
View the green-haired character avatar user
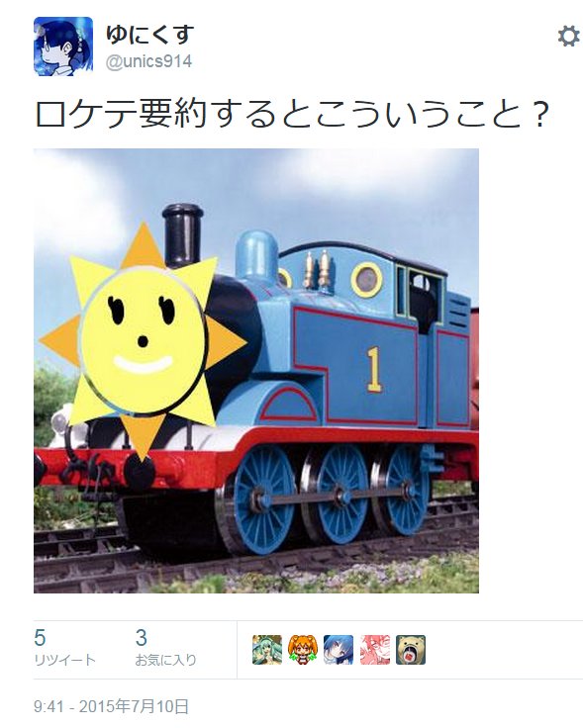coord(267,650)
